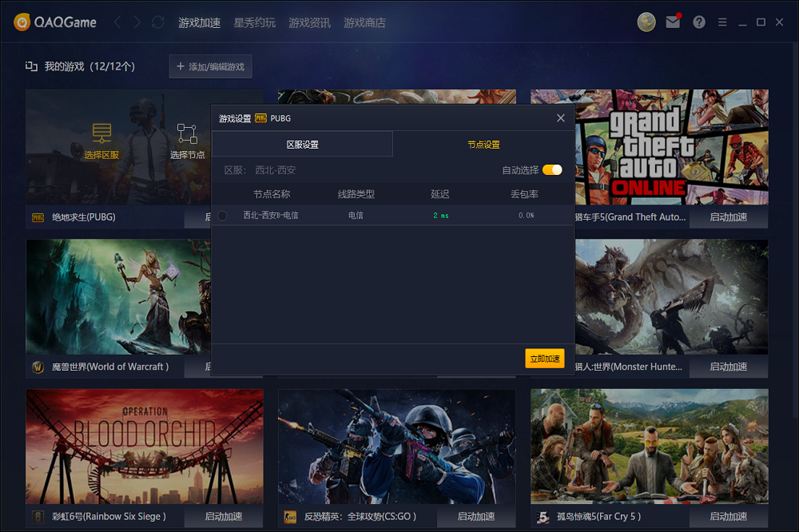Open the help question mark icon

[699, 22]
